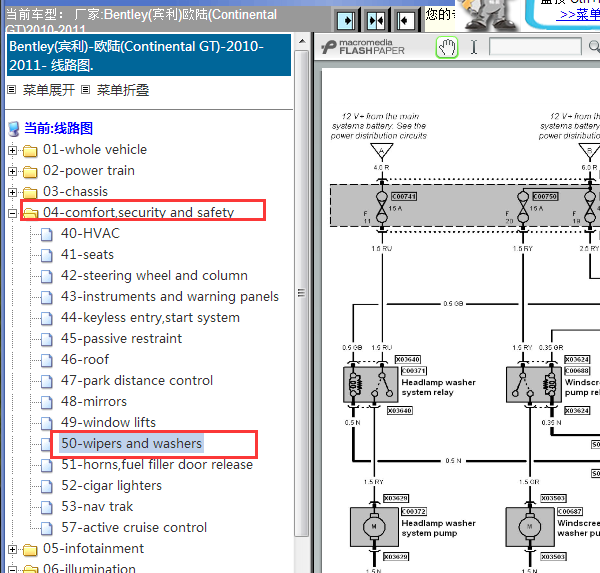This screenshot has height=573, width=600.
Task: Open the 45-passive restraint diagram
Action: [121, 338]
